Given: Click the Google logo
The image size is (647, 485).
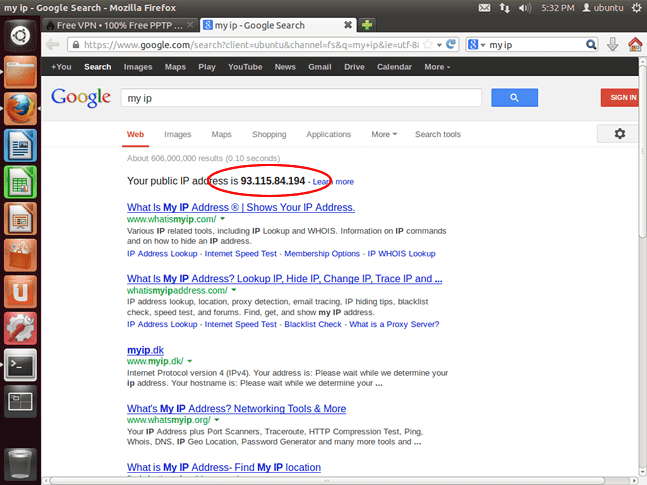Looking at the screenshot, I should click(x=81, y=97).
